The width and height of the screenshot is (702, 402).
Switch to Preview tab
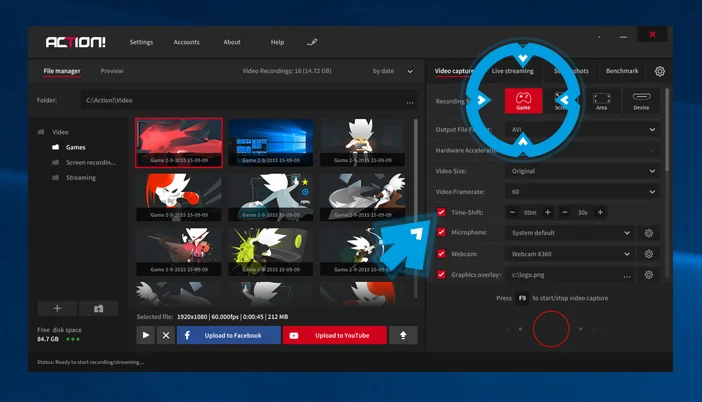coord(111,71)
